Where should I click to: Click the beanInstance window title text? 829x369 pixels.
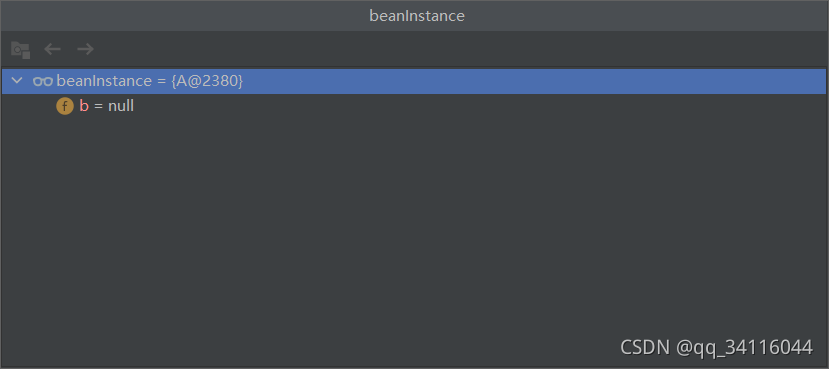coord(417,16)
